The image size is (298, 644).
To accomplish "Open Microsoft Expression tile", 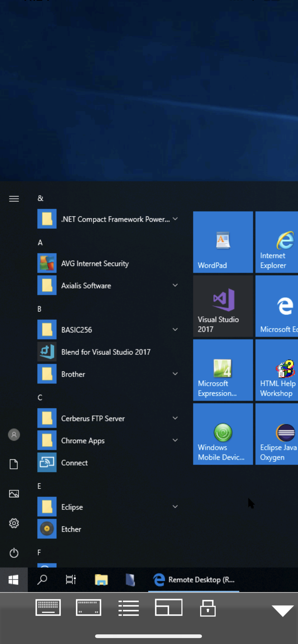I will (223, 370).
